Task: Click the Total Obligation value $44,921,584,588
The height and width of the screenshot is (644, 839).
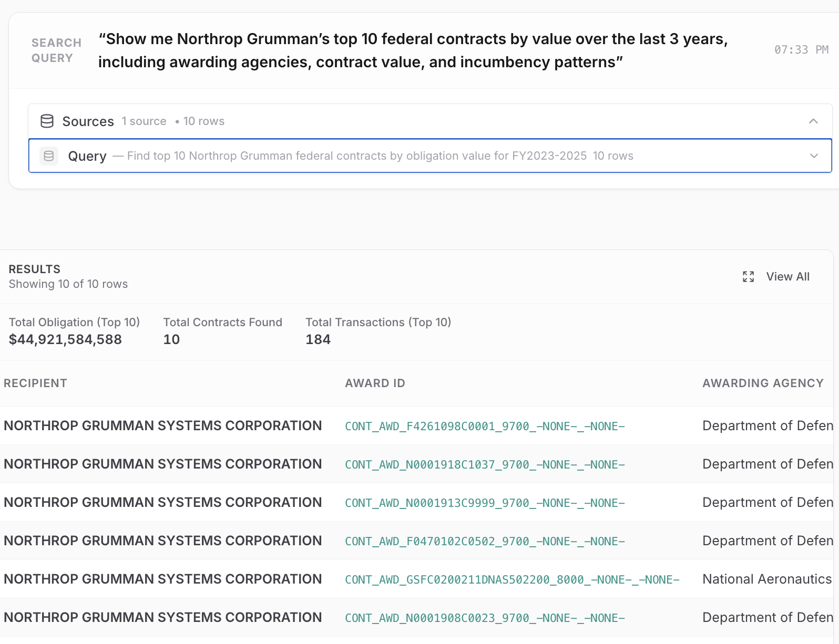Action: tap(65, 340)
